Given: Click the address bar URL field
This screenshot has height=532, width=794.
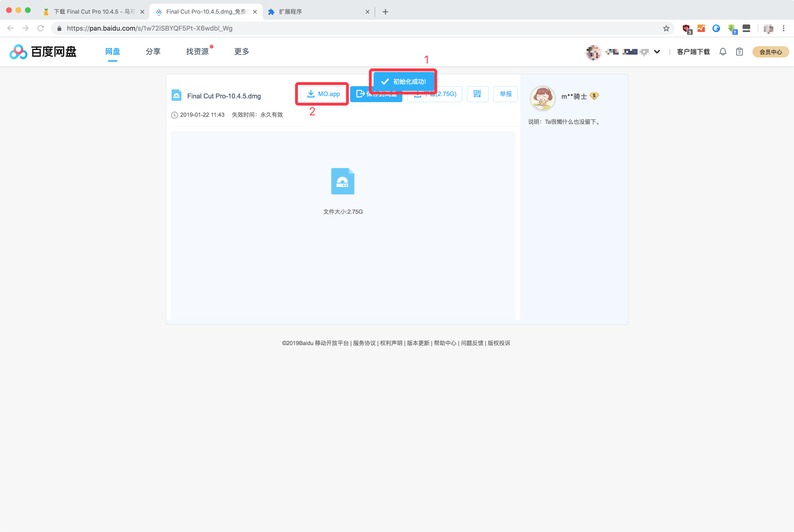Looking at the screenshot, I should pyautogui.click(x=362, y=28).
